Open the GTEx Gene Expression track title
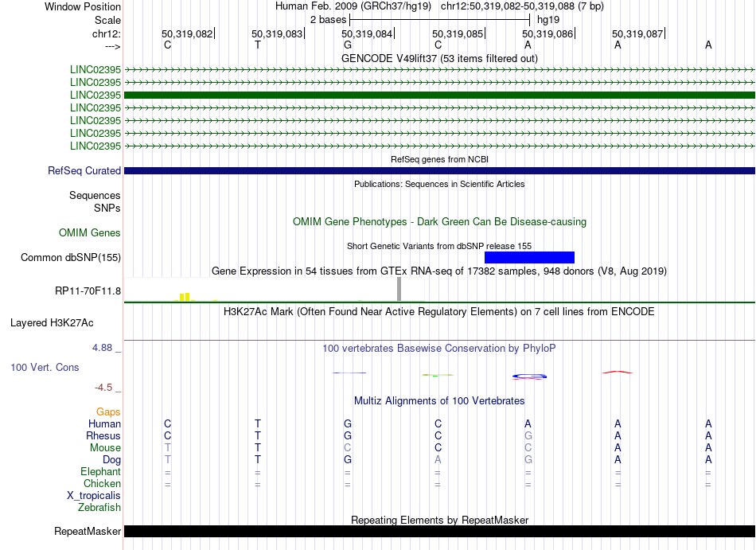The height and width of the screenshot is (550, 756). (x=439, y=271)
